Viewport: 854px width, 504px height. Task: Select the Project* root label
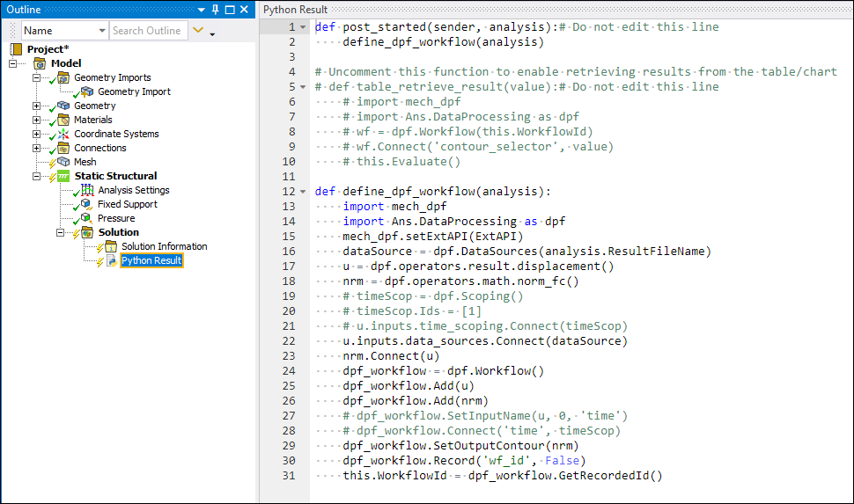click(48, 49)
